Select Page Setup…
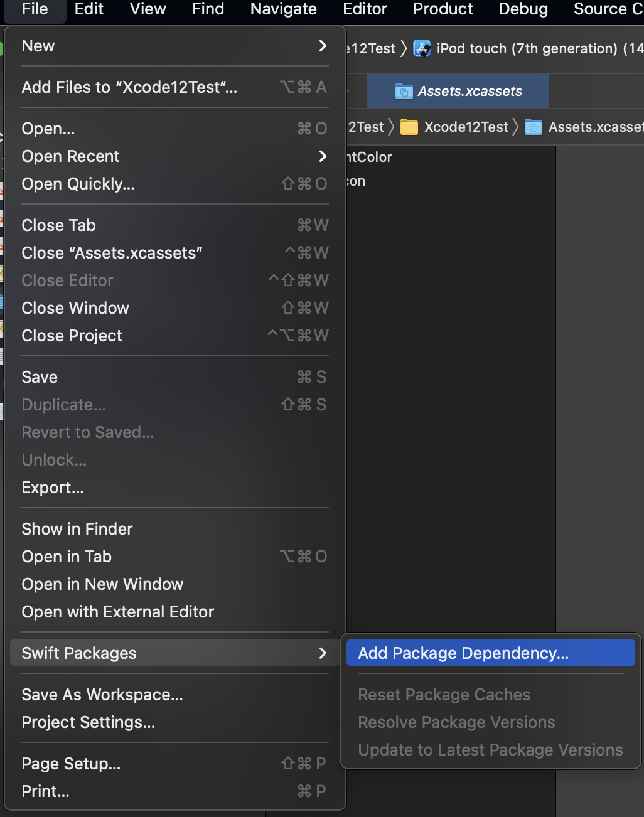Viewport: 644px width, 817px height. click(x=175, y=764)
